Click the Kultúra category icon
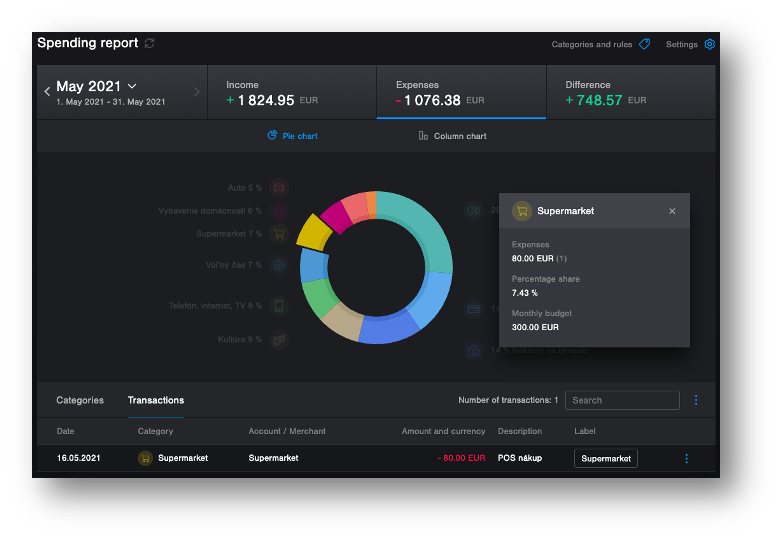Screen dimensions: 782x540 click(x=280, y=339)
